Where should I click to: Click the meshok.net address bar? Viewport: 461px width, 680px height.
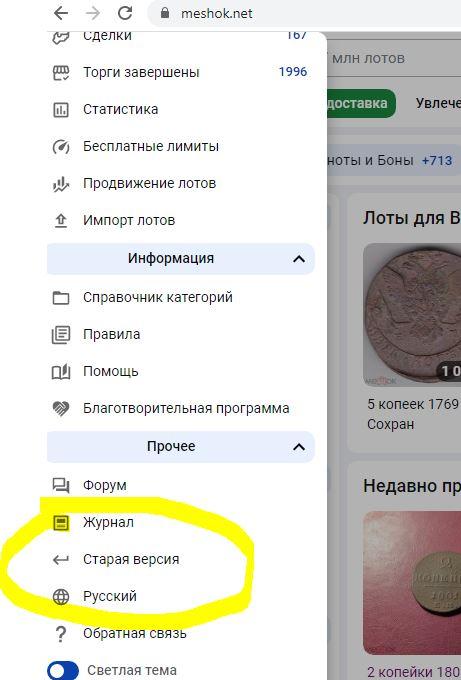304,13
